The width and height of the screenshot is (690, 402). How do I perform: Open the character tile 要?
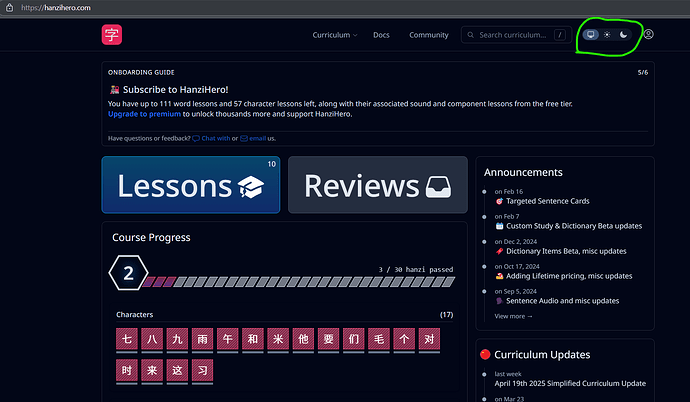(x=328, y=339)
